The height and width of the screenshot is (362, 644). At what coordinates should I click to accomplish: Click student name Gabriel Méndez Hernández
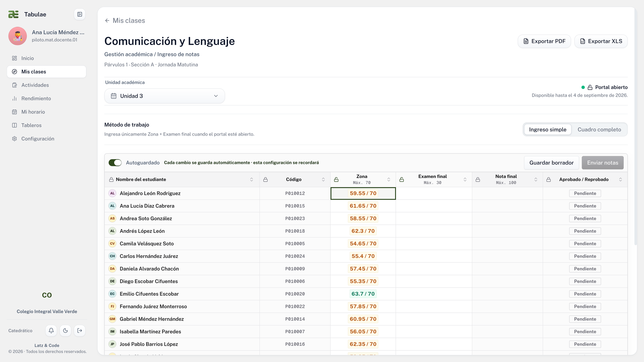tap(152, 319)
